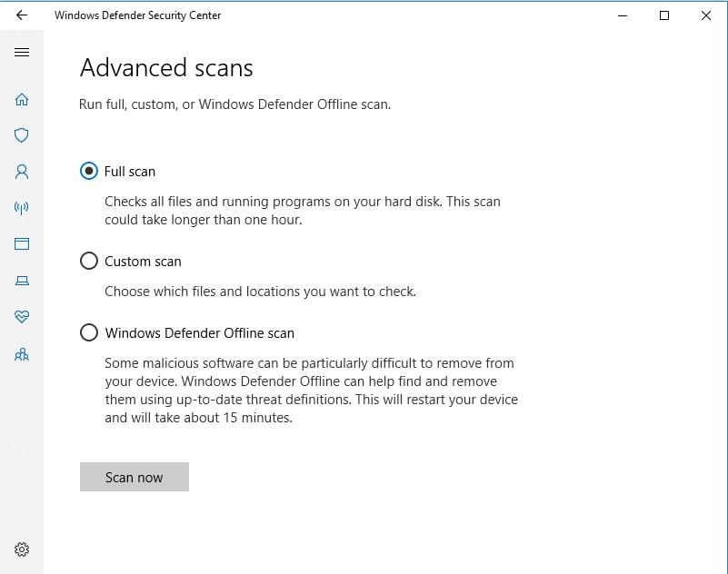Click the Full scan label text
This screenshot has width=728, height=574.
[130, 171]
